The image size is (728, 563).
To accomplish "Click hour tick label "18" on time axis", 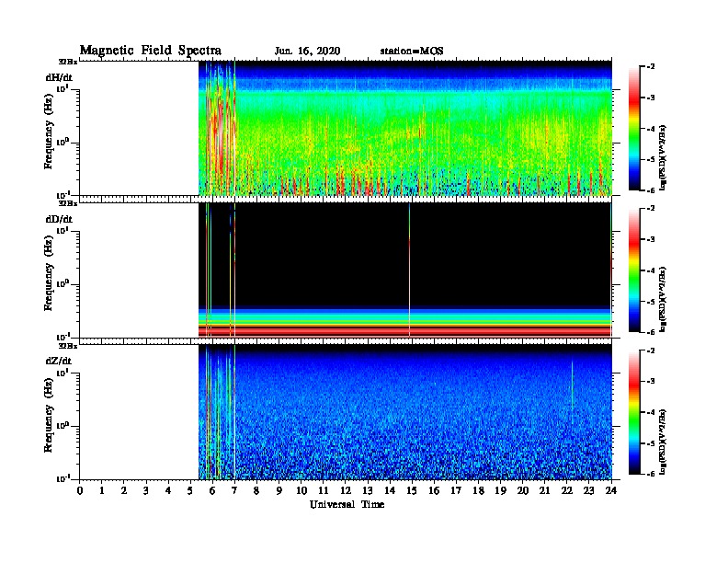I will 478,490.
